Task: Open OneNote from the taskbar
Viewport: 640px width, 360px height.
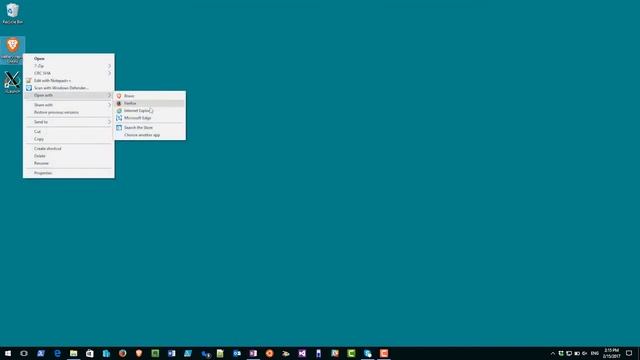Action: coord(253,353)
